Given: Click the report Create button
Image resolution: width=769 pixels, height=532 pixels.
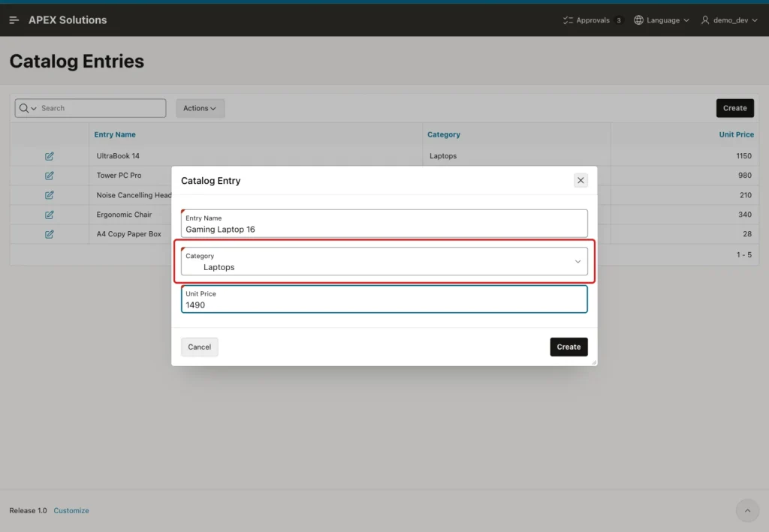Looking at the screenshot, I should pos(734,108).
